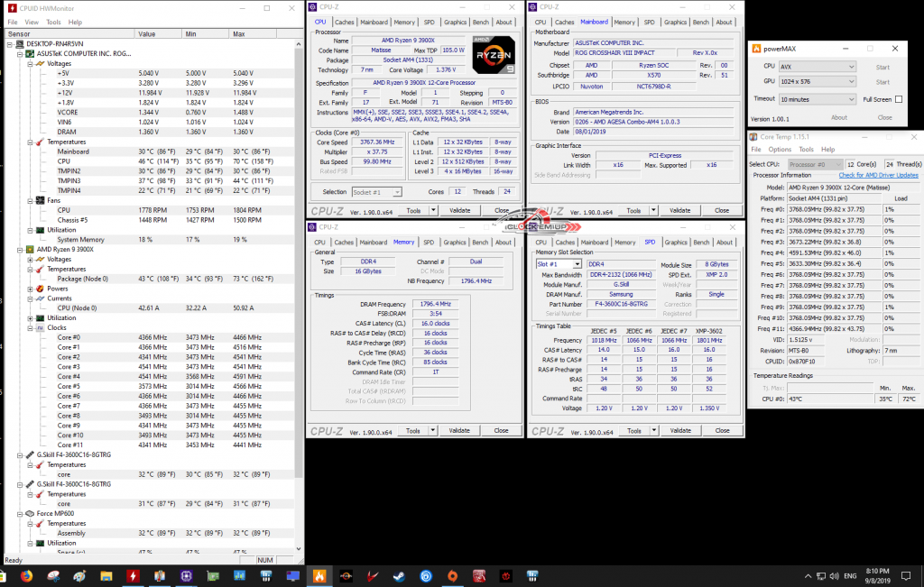This screenshot has width=924, height=587.
Task: Click the Max column header in HWMonitor
Action: 238,33
